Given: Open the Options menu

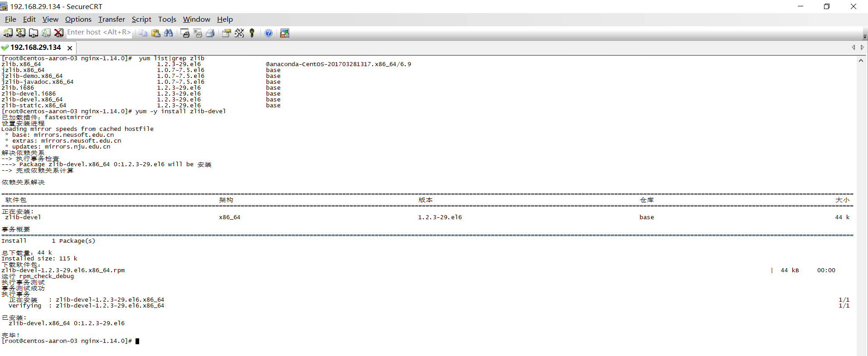Looking at the screenshot, I should 78,19.
